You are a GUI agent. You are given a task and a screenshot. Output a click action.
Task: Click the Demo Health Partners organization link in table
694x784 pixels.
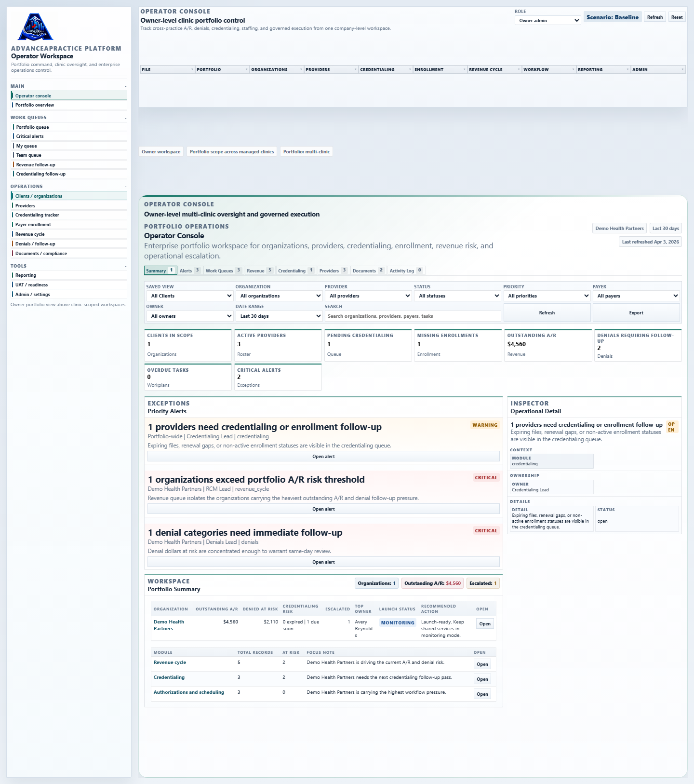click(169, 625)
